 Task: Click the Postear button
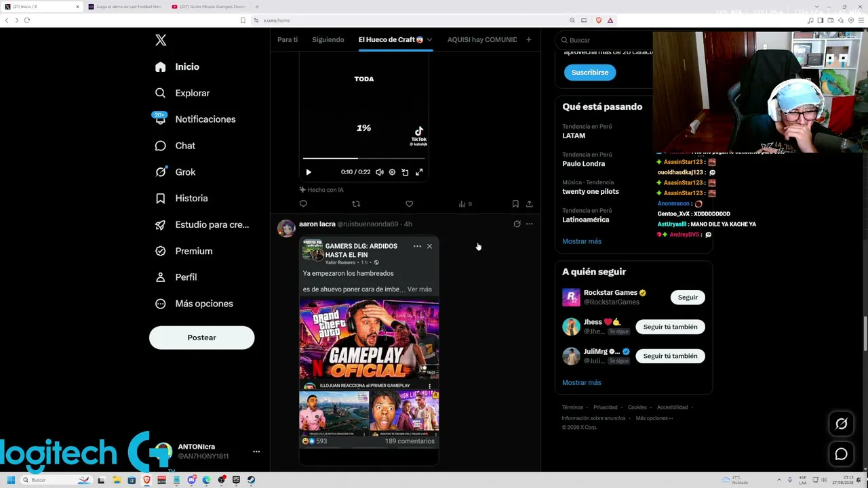coord(202,338)
